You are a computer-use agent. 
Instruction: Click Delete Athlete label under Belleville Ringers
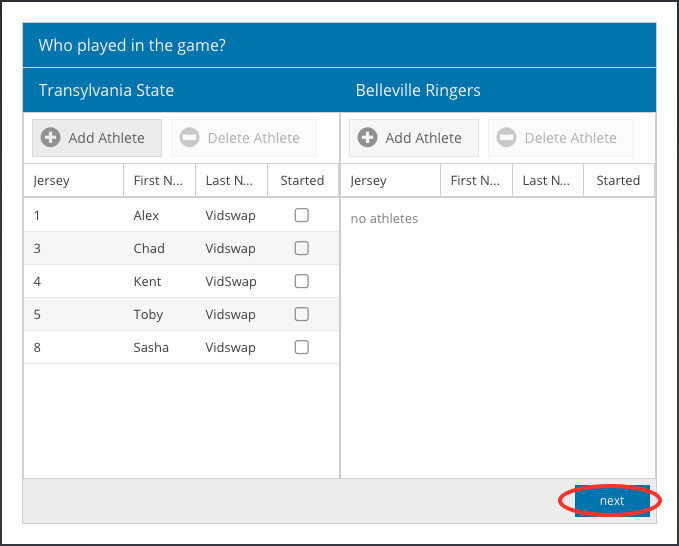coord(571,138)
